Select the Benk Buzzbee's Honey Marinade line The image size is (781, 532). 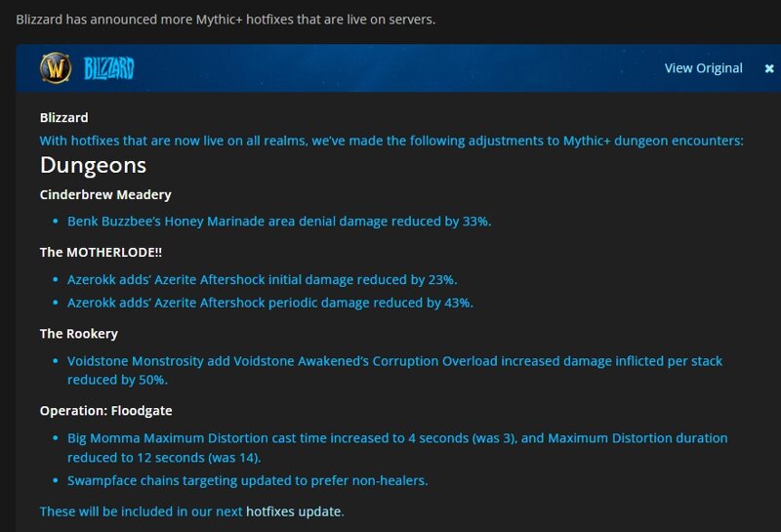click(x=279, y=222)
